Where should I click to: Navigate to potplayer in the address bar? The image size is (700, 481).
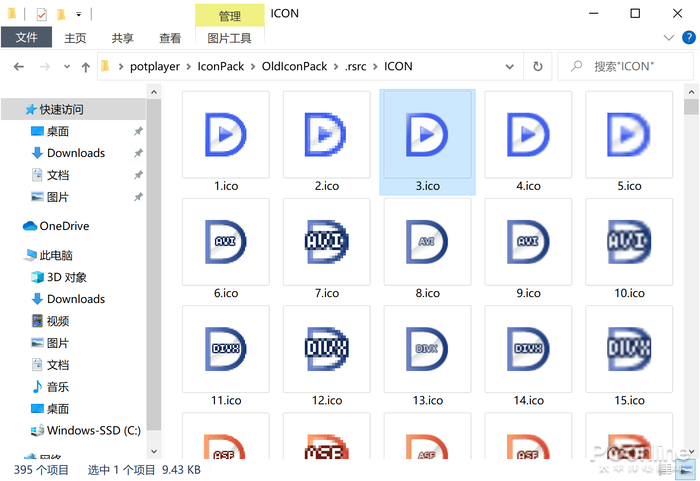coord(155,67)
